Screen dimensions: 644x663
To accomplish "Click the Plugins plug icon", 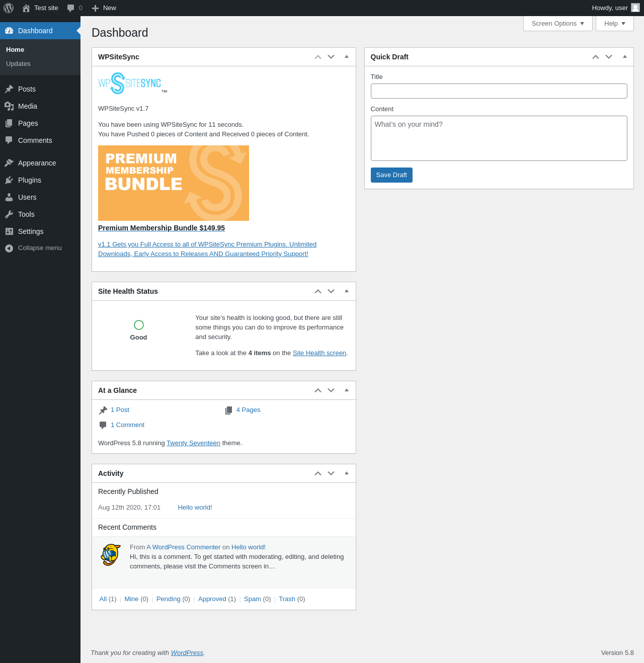I will click(9, 180).
